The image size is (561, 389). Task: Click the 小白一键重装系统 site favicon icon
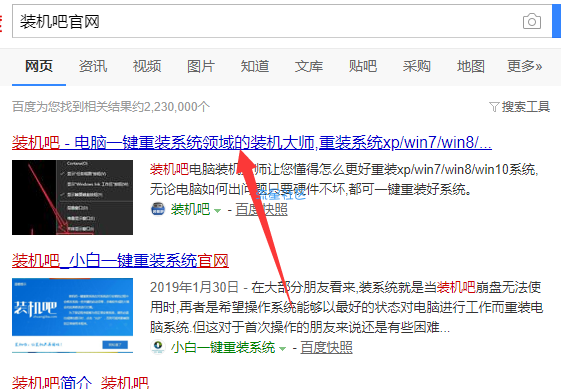[158, 347]
